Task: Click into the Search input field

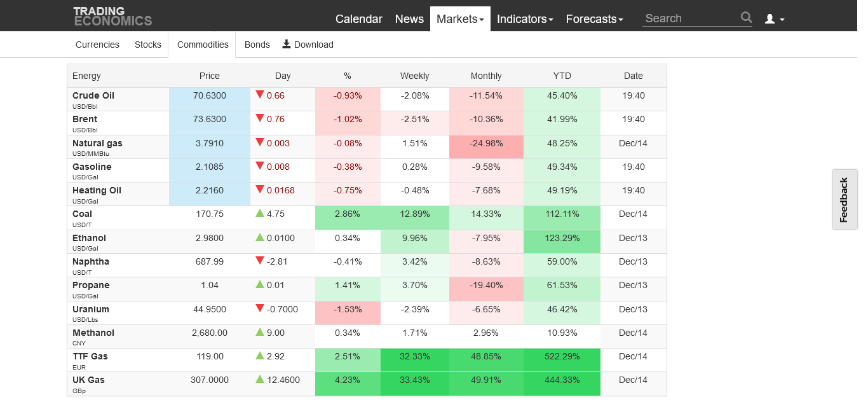Action: point(690,18)
